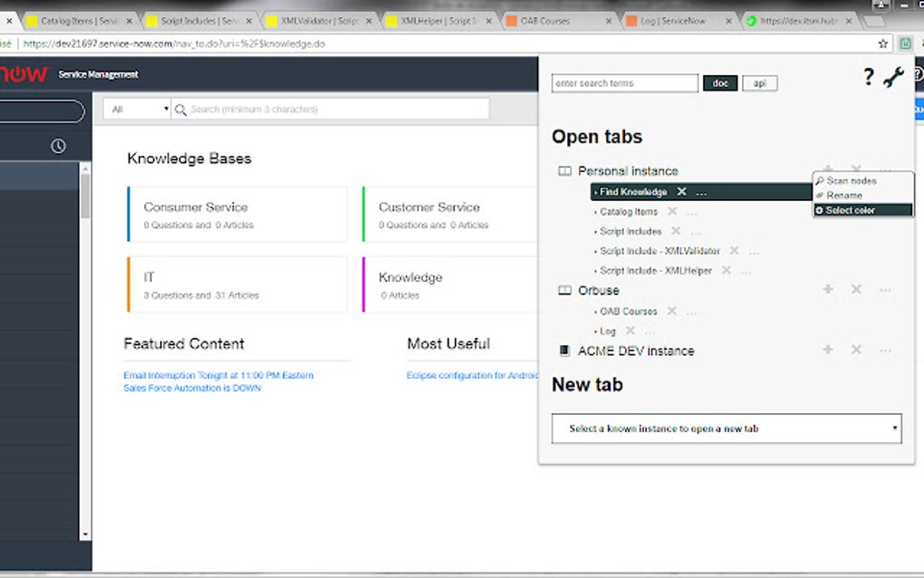This screenshot has height=578, width=924.
Task: Choose Select color from the context menu
Action: [852, 209]
